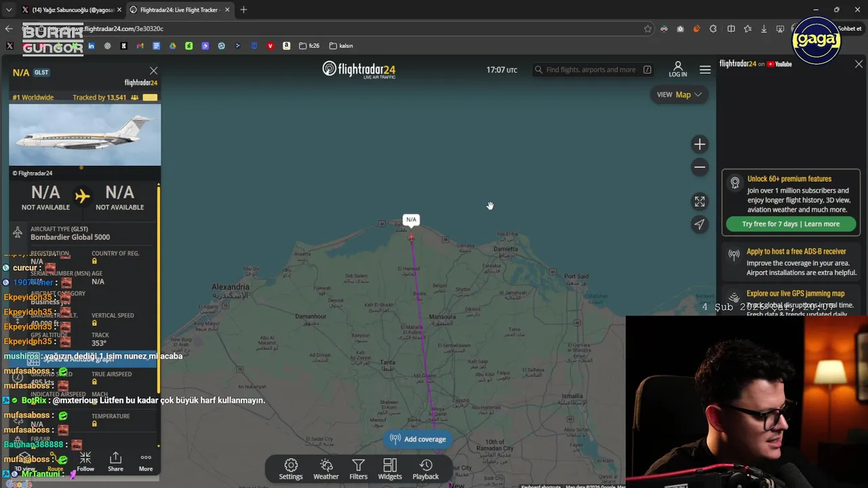This screenshot has width=868, height=488.
Task: Open the Gmail bookmark
Action: pyautogui.click(x=140, y=46)
